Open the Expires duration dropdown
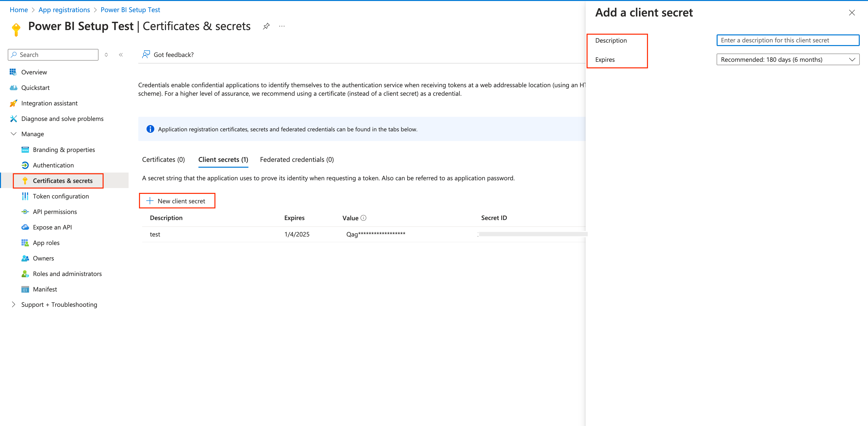This screenshot has height=426, width=868. point(788,60)
